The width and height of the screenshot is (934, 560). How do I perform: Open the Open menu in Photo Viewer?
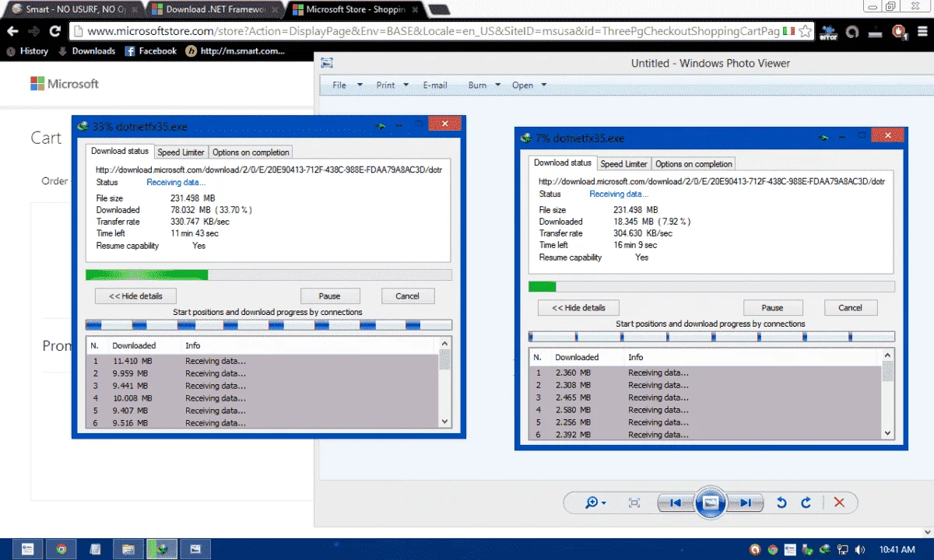point(522,86)
